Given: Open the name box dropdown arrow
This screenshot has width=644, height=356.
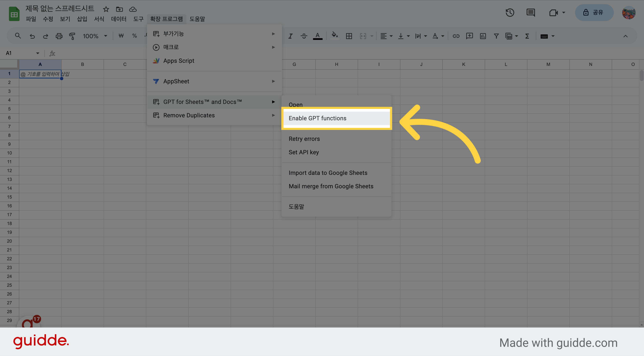Looking at the screenshot, I should coord(38,53).
